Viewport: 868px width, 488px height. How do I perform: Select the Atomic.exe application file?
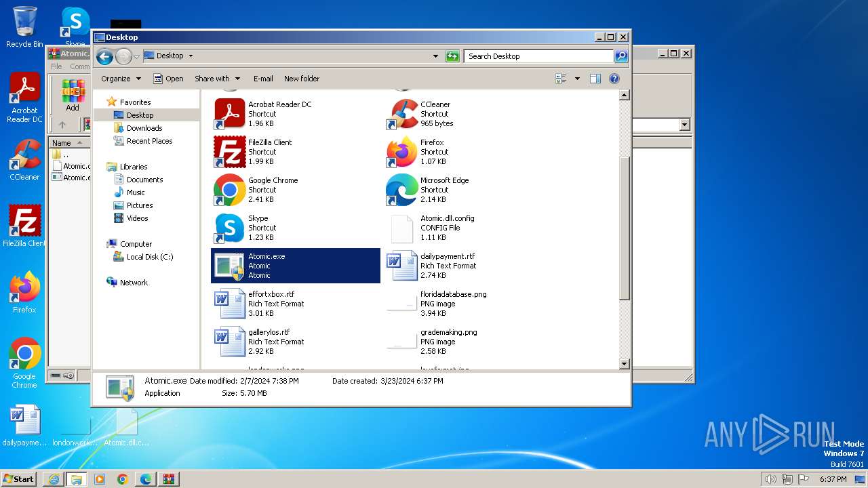pyautogui.click(x=295, y=266)
